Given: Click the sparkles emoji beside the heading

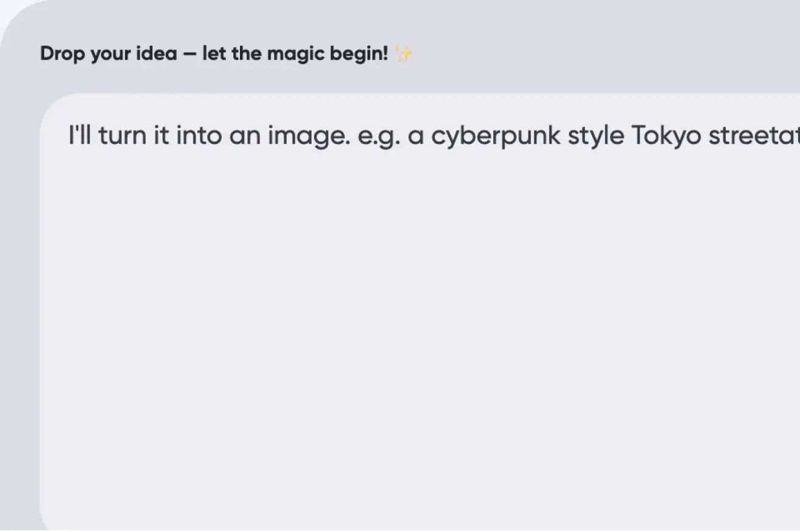Looking at the screenshot, I should pos(403,54).
